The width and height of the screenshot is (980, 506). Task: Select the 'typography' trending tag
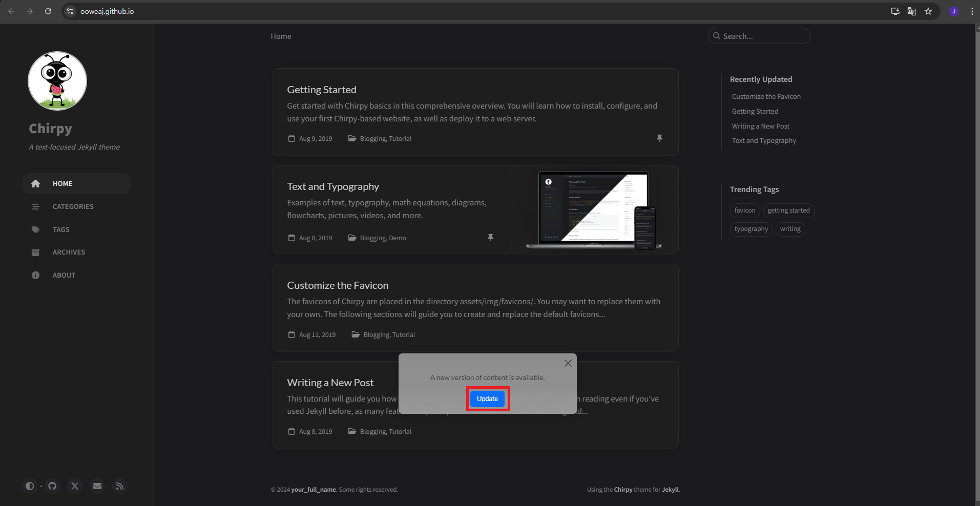pos(751,229)
